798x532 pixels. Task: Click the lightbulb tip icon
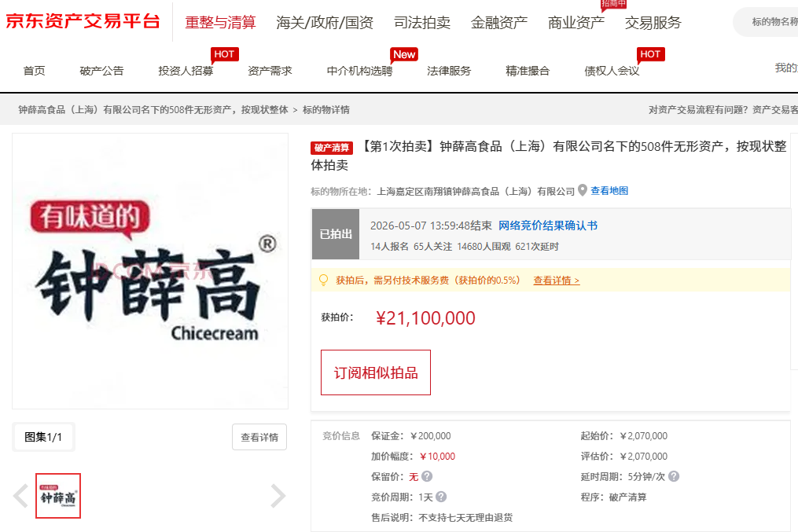point(323,281)
